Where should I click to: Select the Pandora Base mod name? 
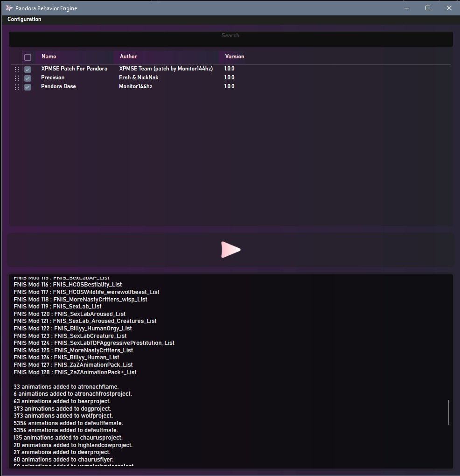tap(59, 86)
